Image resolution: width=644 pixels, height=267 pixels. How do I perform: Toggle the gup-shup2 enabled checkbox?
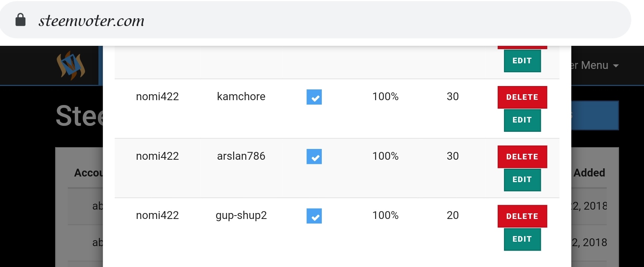(314, 216)
